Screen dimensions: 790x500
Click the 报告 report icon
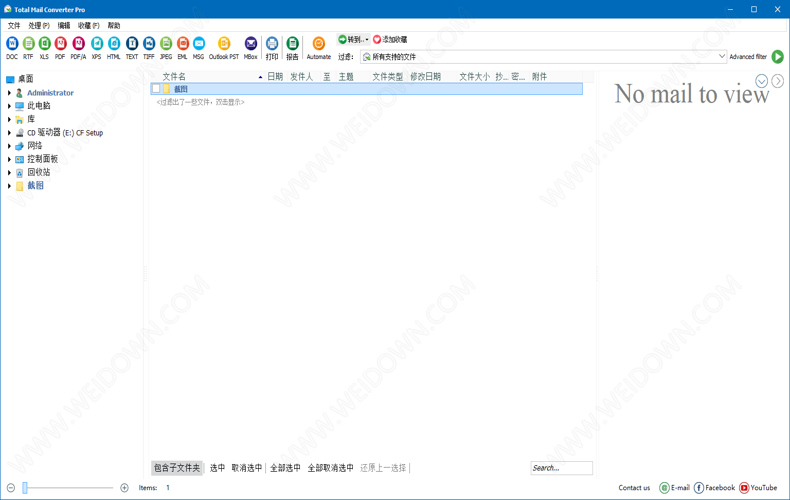pyautogui.click(x=292, y=46)
